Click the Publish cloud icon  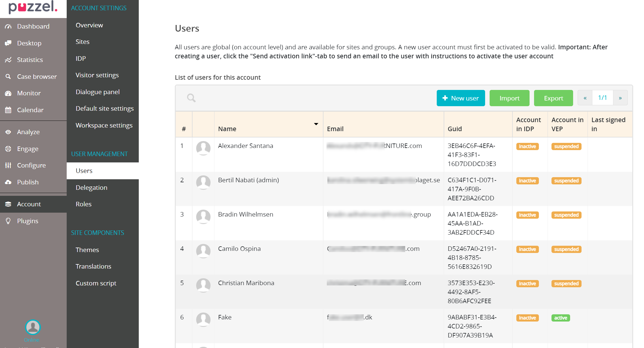(8, 182)
